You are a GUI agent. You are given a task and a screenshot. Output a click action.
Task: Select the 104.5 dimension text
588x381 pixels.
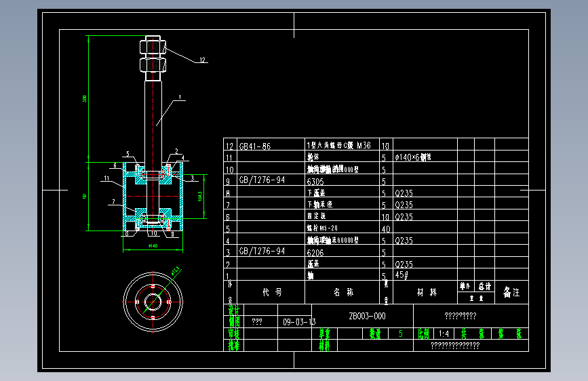[x=200, y=196]
